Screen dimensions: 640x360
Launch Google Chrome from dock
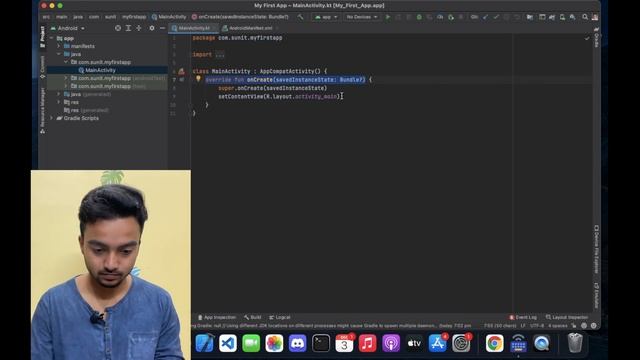[x=494, y=343]
